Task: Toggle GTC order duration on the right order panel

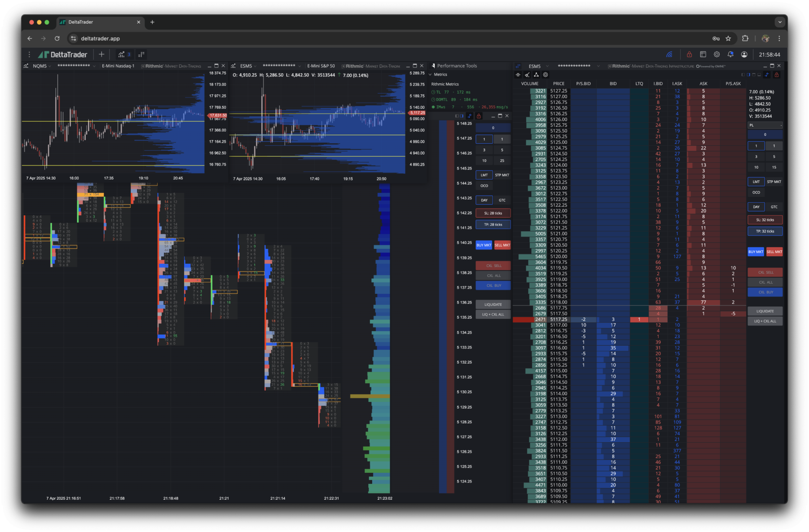Action: pyautogui.click(x=774, y=207)
